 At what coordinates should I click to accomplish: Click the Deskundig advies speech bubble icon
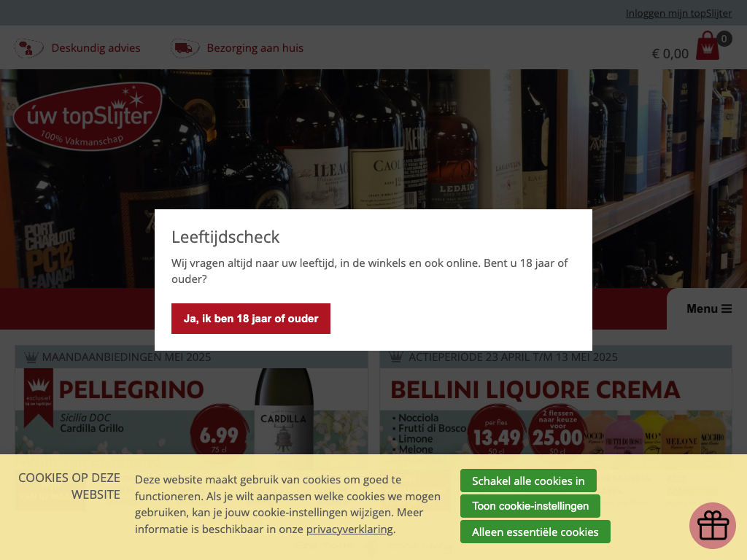click(x=28, y=48)
